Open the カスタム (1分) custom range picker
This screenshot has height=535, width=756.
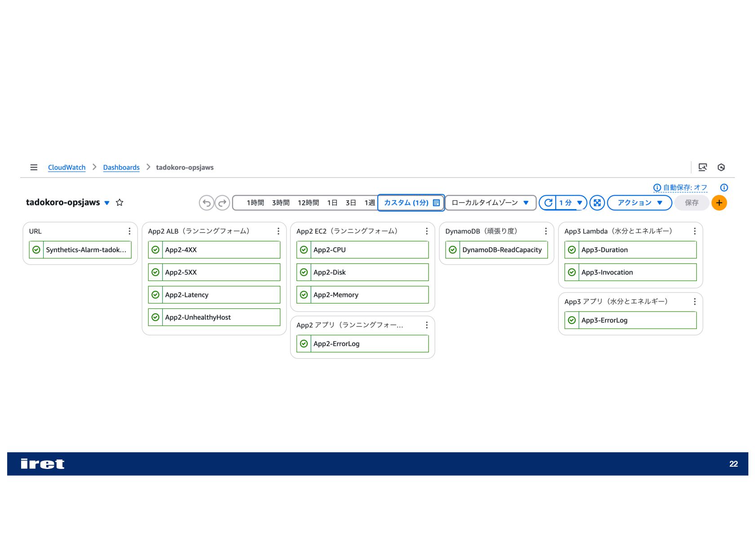[x=411, y=203]
